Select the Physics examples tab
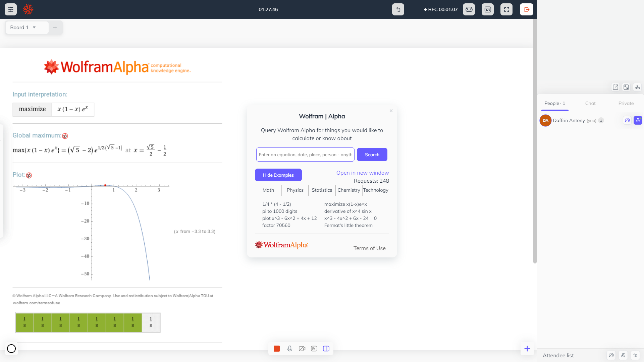Image resolution: width=644 pixels, height=362 pixels. tap(295, 190)
